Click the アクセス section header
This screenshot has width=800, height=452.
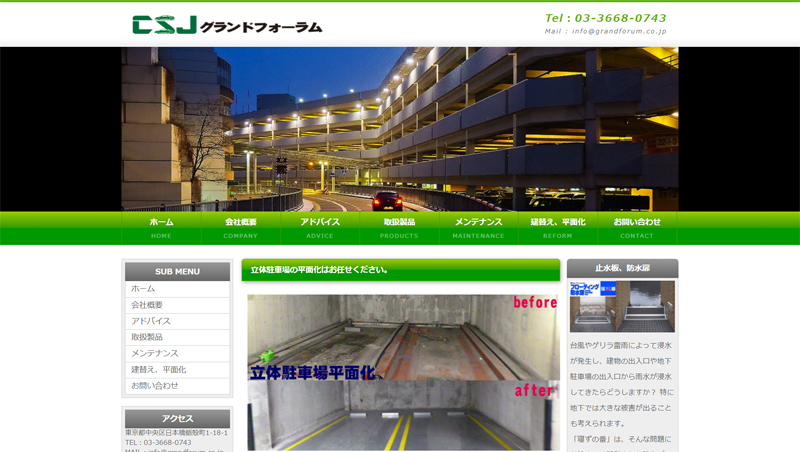[x=178, y=418]
